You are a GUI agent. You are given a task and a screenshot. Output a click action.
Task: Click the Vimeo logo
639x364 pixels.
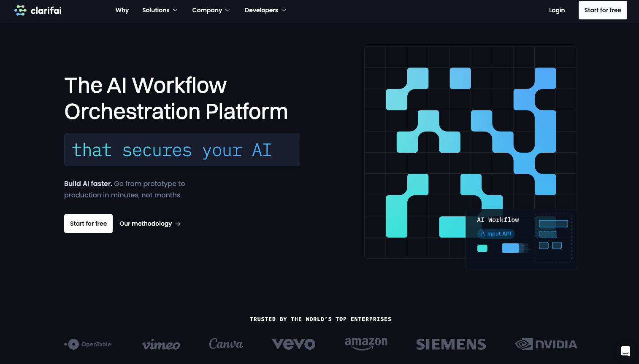click(161, 345)
